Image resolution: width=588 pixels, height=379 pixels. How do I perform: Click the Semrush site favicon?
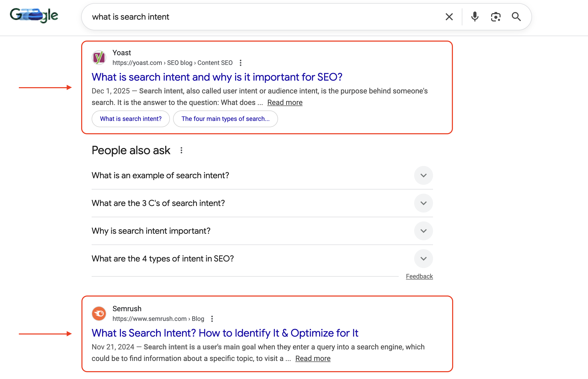99,313
